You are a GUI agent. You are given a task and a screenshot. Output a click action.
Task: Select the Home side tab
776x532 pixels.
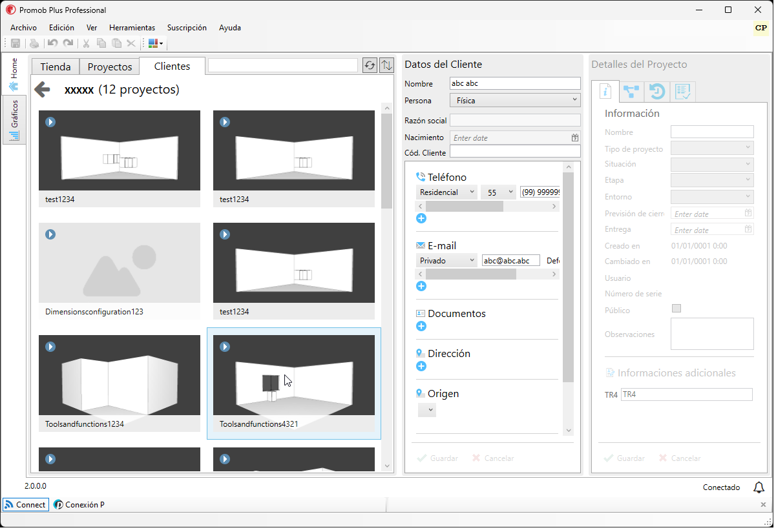tap(14, 75)
